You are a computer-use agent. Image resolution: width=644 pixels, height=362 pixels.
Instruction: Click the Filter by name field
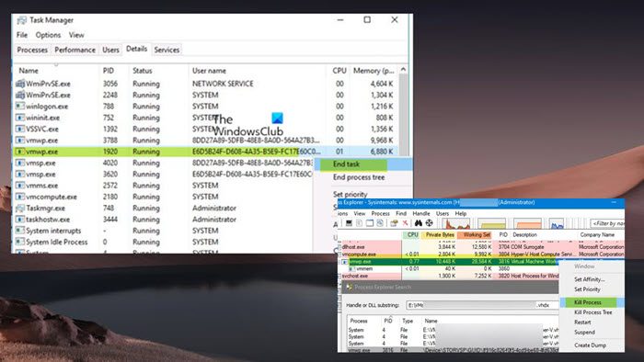(x=607, y=223)
